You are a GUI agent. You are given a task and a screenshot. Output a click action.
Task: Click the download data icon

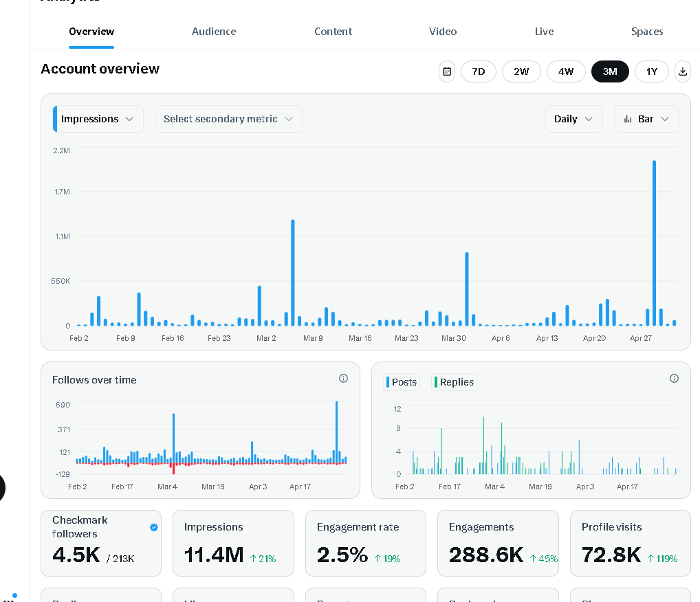click(683, 71)
